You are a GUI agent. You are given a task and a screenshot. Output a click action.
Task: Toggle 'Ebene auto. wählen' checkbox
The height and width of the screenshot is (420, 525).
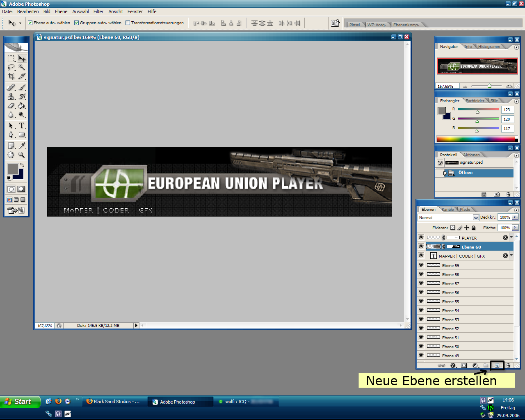coord(30,23)
